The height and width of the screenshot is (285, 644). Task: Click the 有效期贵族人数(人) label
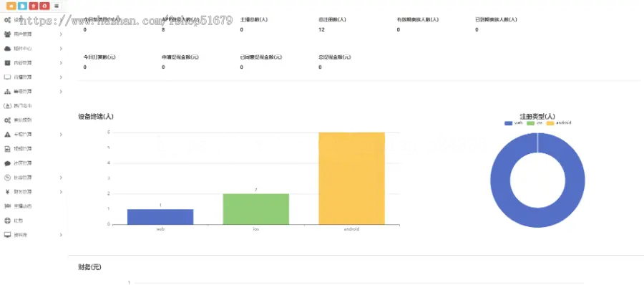[x=418, y=19]
